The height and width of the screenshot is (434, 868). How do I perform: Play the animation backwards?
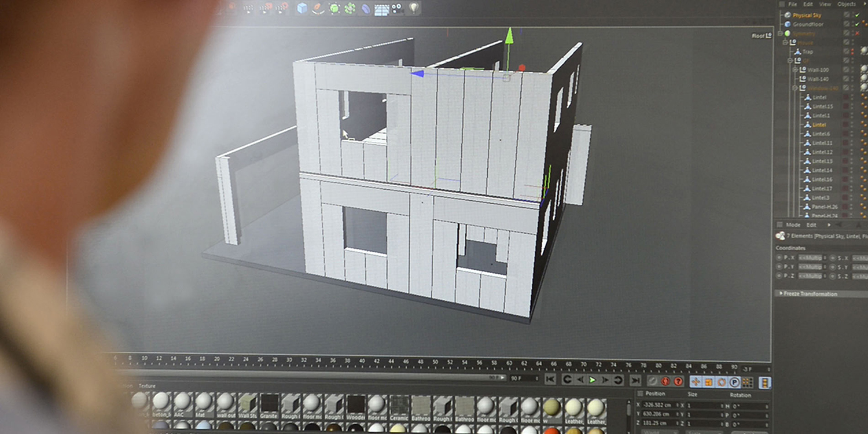(580, 380)
